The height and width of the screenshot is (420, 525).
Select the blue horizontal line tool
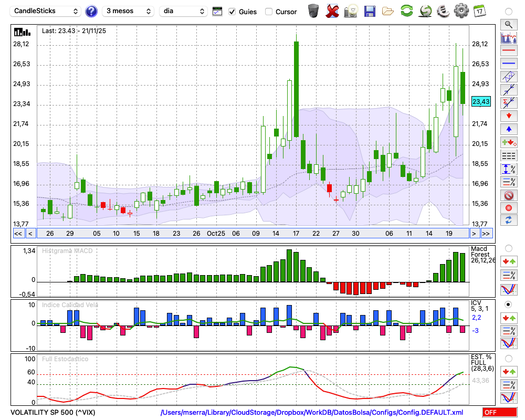tap(508, 64)
